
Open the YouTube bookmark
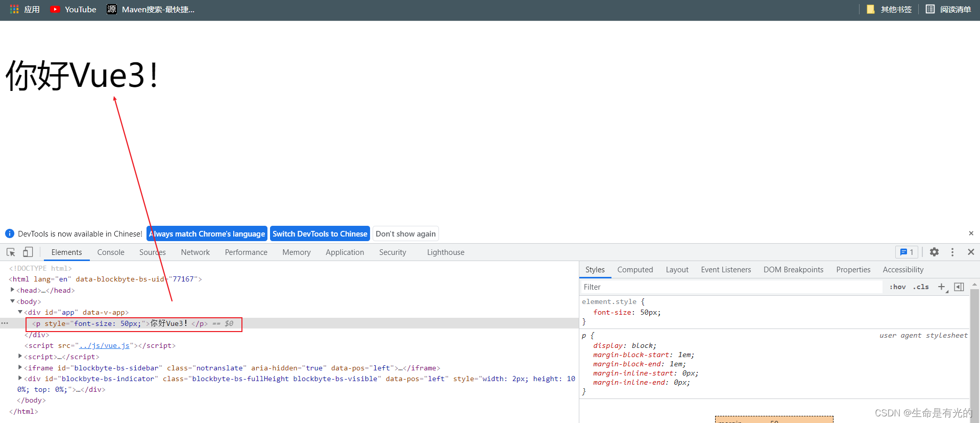(x=73, y=9)
